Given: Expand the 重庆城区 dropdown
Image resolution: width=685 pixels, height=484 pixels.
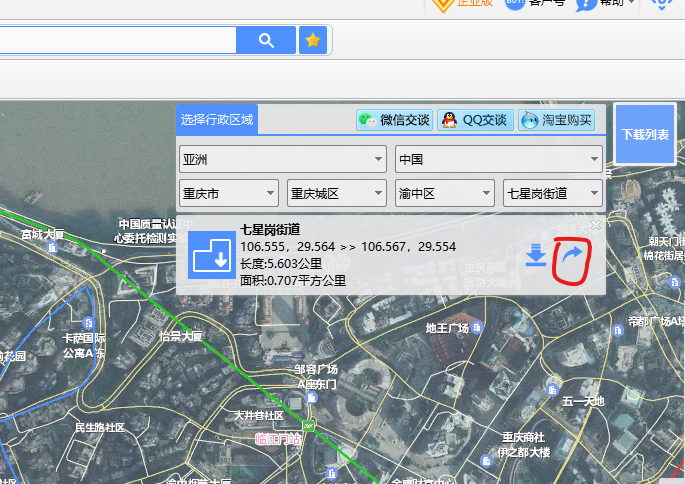Looking at the screenshot, I should point(337,193).
